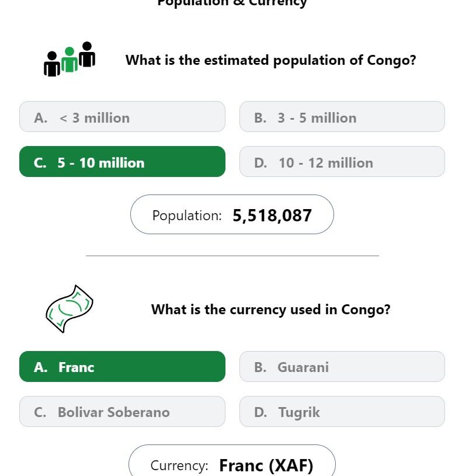This screenshot has height=476, width=462.
Task: Choose the 'Guarani' currency option
Action: [342, 366]
